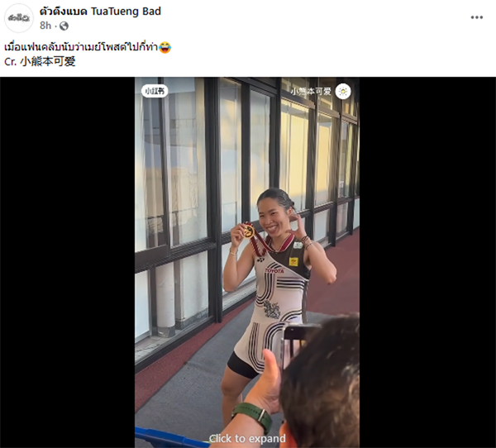The image size is (496, 448).
Task: Click the globe public-audience icon
Action: tap(64, 26)
